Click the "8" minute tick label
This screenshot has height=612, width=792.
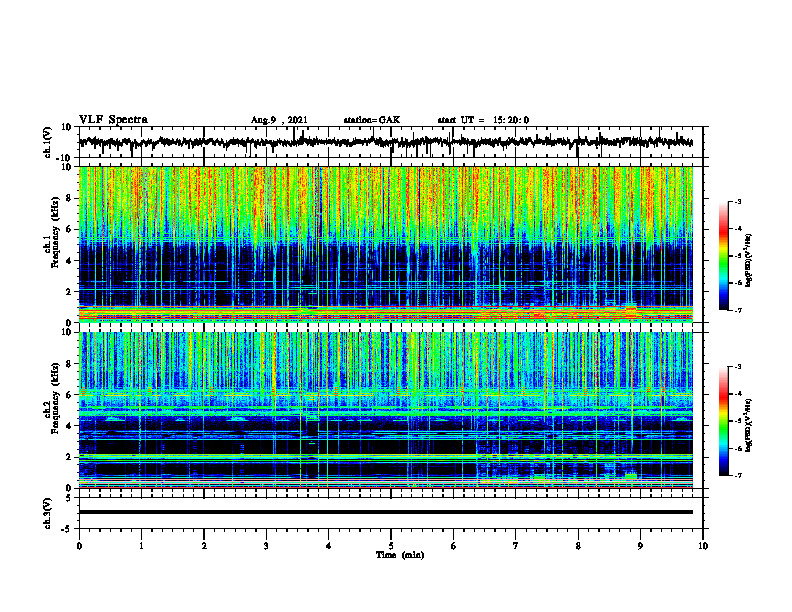pos(578,546)
